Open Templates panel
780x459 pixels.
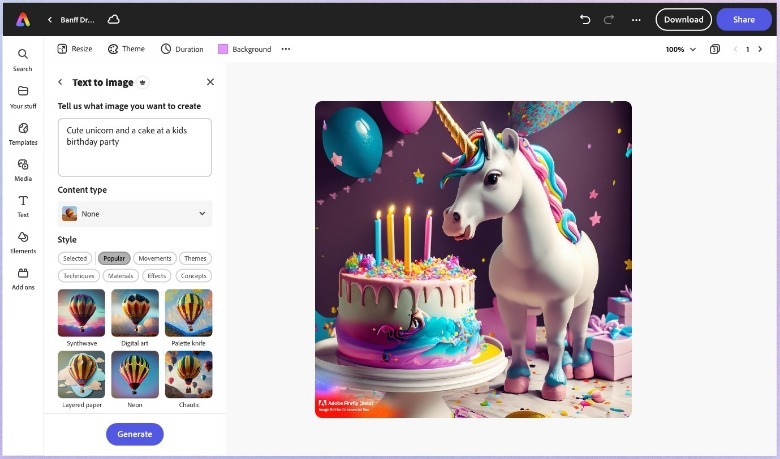click(x=23, y=134)
